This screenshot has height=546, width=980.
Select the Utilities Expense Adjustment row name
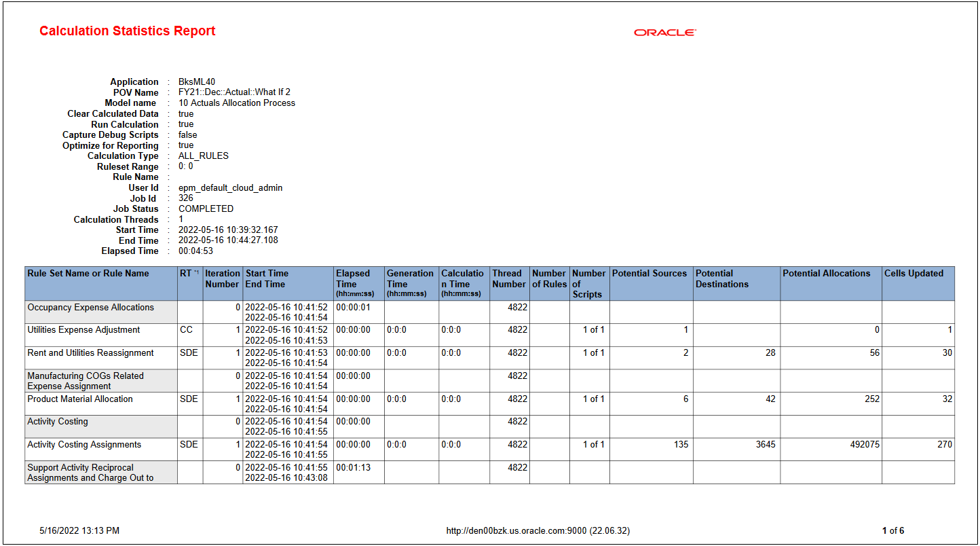83,330
